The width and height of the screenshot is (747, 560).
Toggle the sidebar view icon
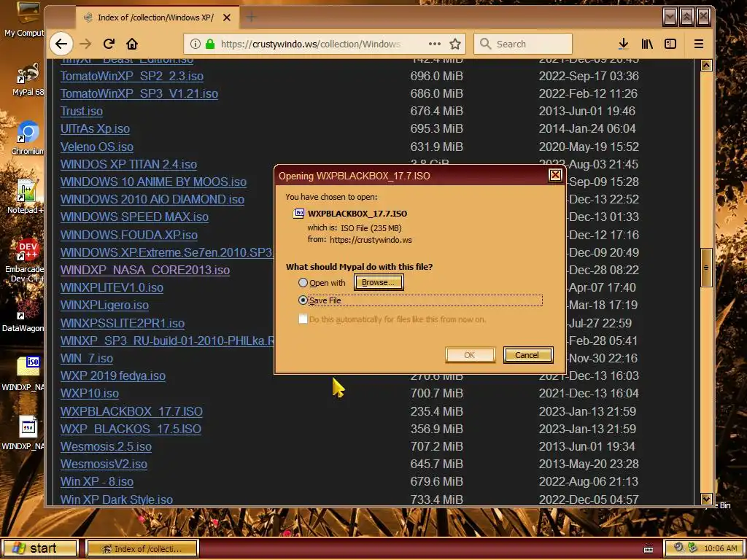[670, 44]
